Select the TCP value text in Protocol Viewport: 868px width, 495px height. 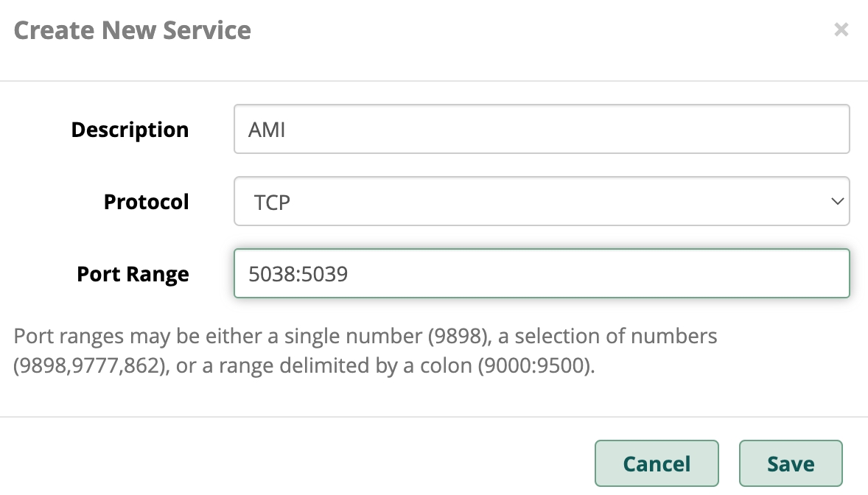click(272, 202)
